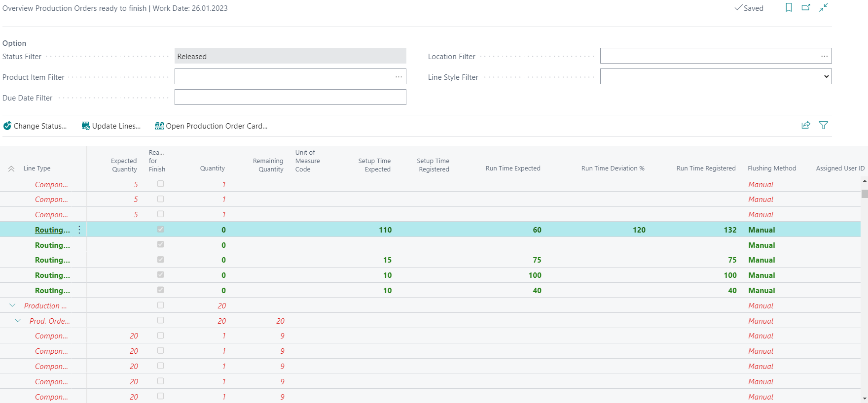Collapse the Production order tree row
Viewport: 868px width, 403px height.
(x=12, y=305)
